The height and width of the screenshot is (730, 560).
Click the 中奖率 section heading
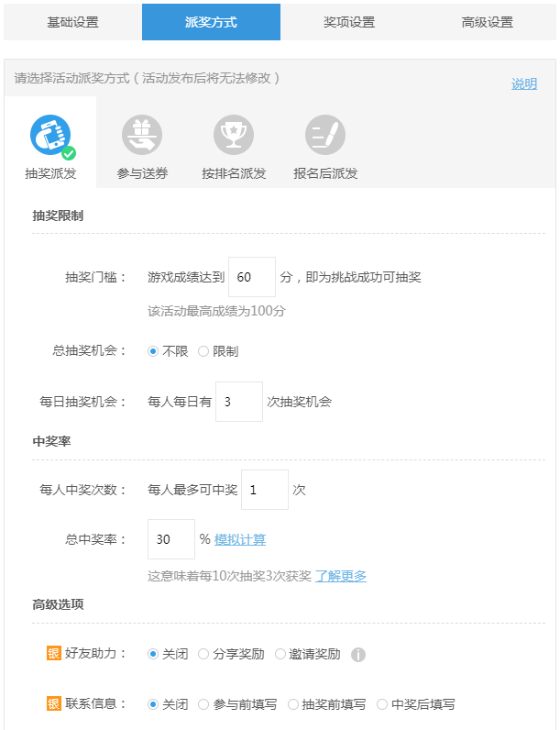pos(51,441)
